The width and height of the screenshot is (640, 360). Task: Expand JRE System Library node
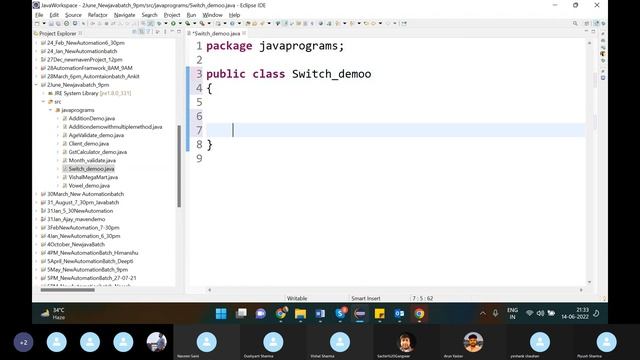click(x=44, y=93)
